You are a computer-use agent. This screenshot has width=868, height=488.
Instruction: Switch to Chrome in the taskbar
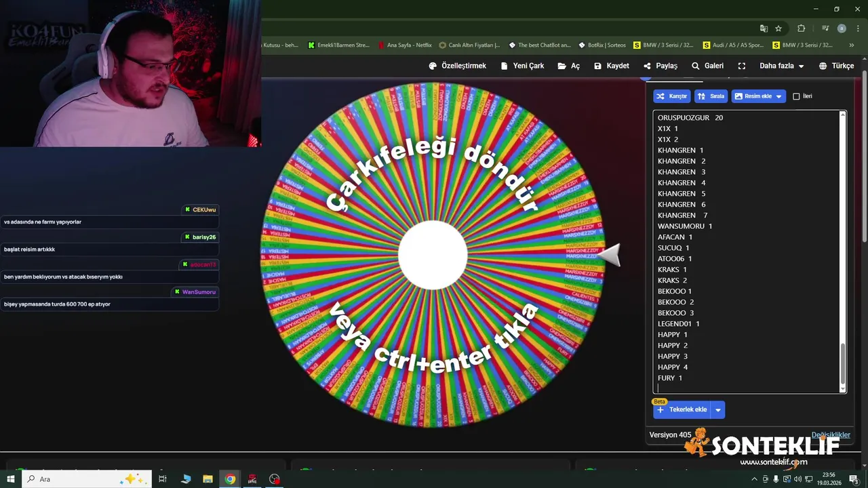point(231,479)
